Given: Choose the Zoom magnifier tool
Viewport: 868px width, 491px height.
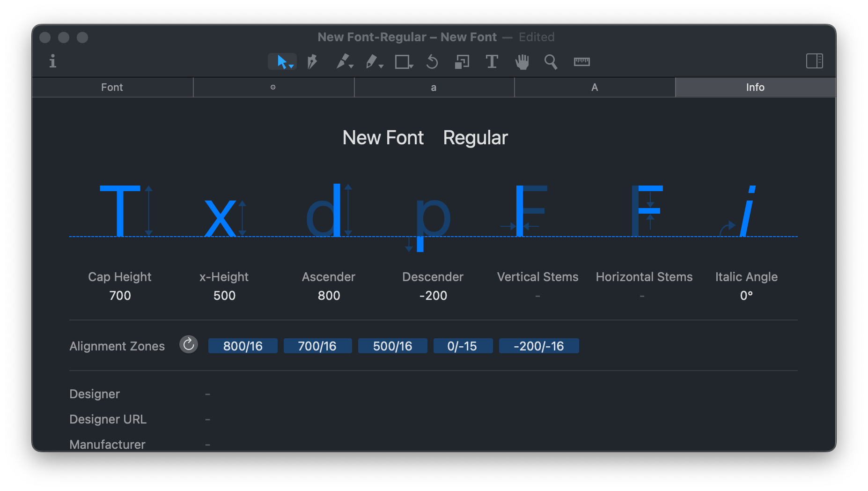Looking at the screenshot, I should pos(551,61).
